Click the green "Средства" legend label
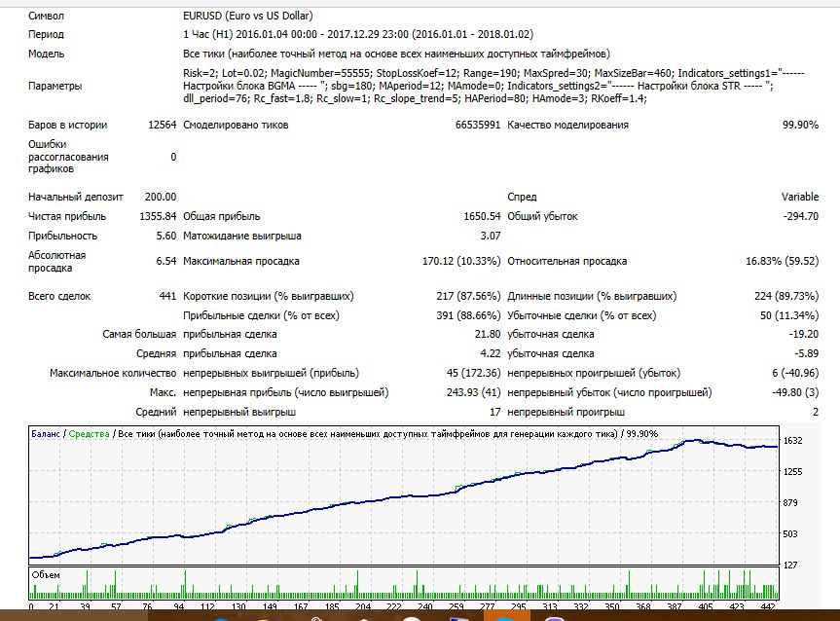Screen dimensions: 840x621 (x=89, y=434)
